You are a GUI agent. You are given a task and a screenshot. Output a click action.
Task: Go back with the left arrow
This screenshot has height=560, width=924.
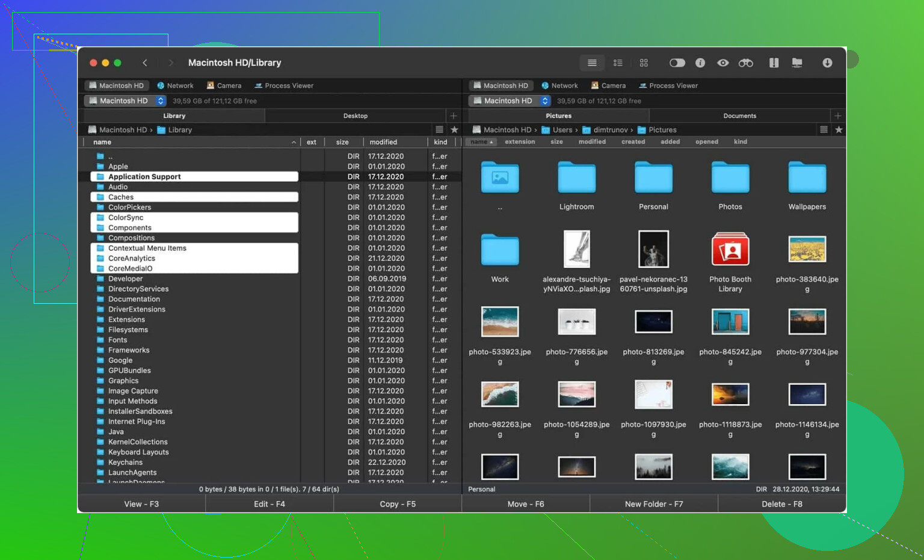[x=145, y=63]
